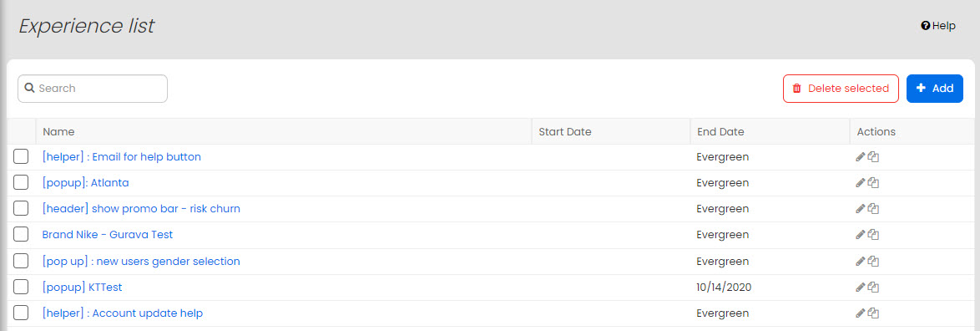This screenshot has width=980, height=331.
Task: Sort by Start Date column header
Action: [565, 132]
